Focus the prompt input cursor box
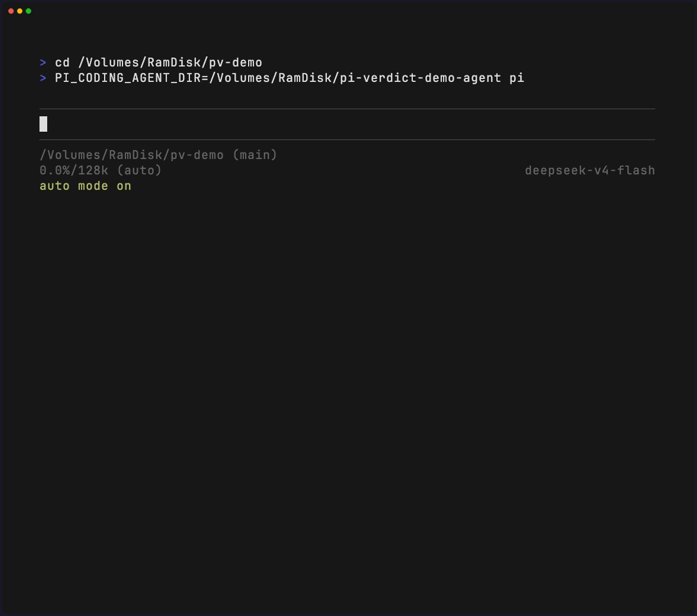The height and width of the screenshot is (616, 697). click(44, 124)
